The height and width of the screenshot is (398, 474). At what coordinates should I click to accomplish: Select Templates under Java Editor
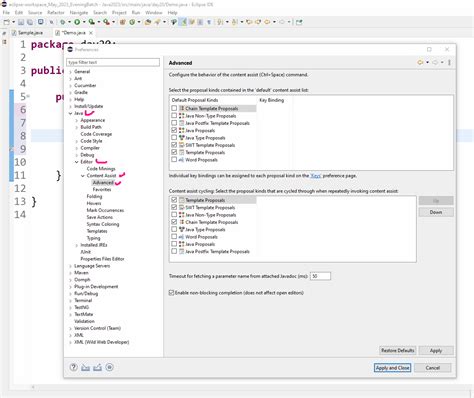click(97, 231)
